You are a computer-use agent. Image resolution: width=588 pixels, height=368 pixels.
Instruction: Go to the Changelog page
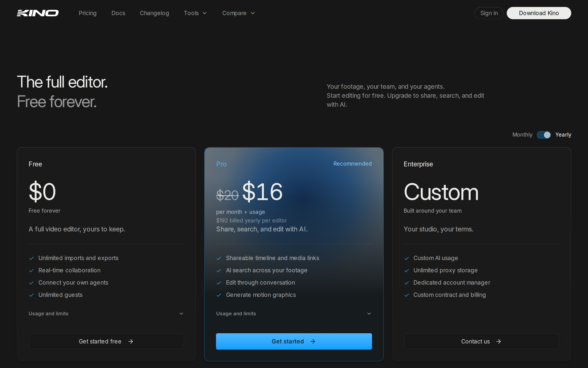[x=154, y=13]
